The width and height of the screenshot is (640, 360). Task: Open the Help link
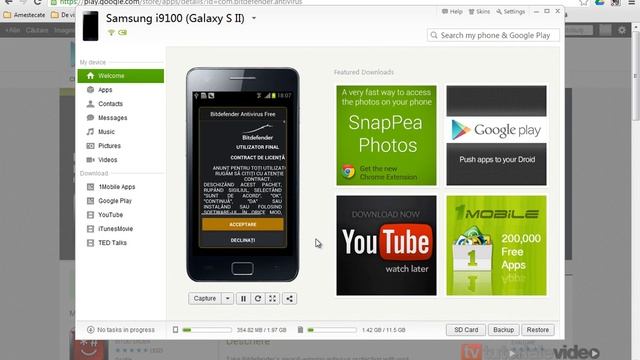[x=452, y=12]
